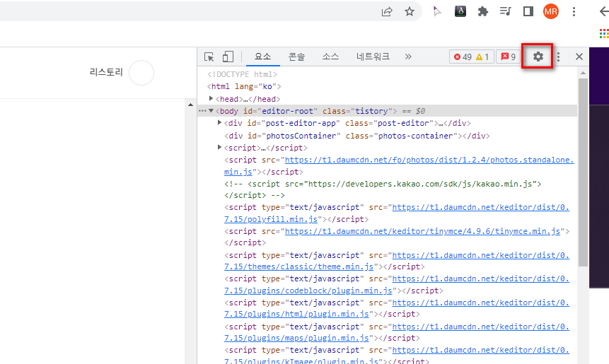Open the tinymce.min.js script link
The image size is (609, 364).
pyautogui.click(x=422, y=231)
